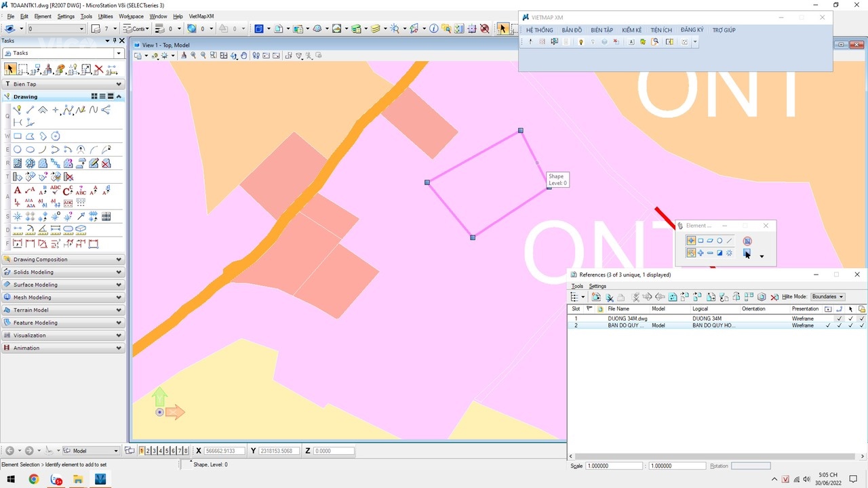Viewport: 868px width, 488px height.
Task: Choose the Place Circle tool
Action: click(x=18, y=149)
